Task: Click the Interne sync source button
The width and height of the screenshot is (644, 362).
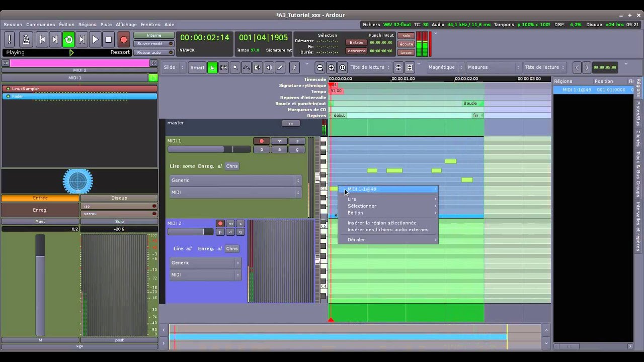Action: [153, 35]
